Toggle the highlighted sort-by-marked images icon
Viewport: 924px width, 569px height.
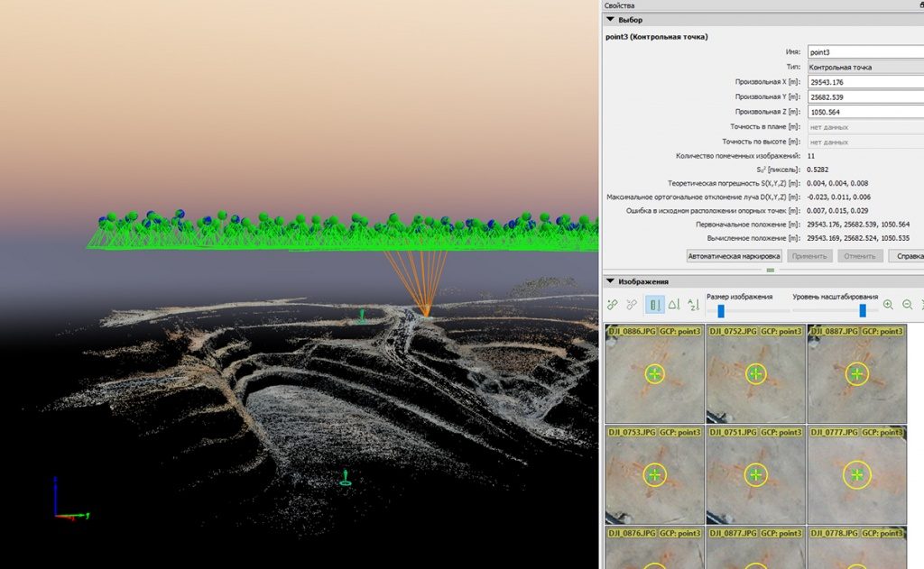coord(654,305)
